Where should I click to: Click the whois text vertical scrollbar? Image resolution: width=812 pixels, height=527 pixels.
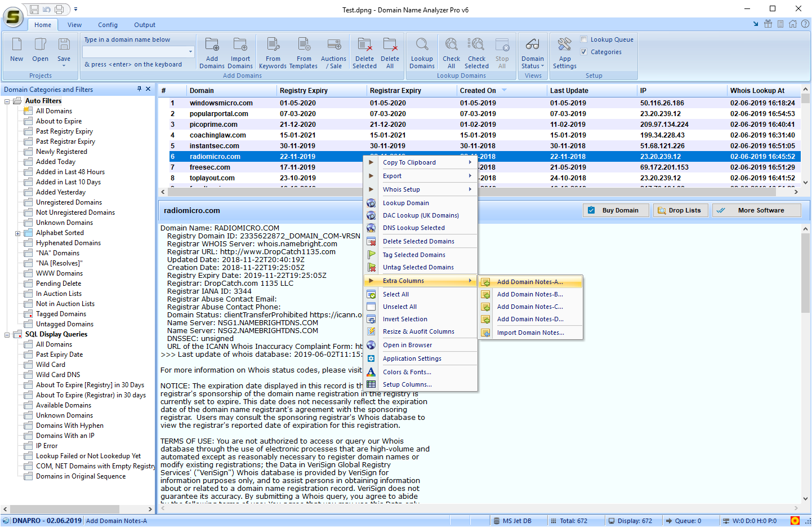[x=805, y=364]
